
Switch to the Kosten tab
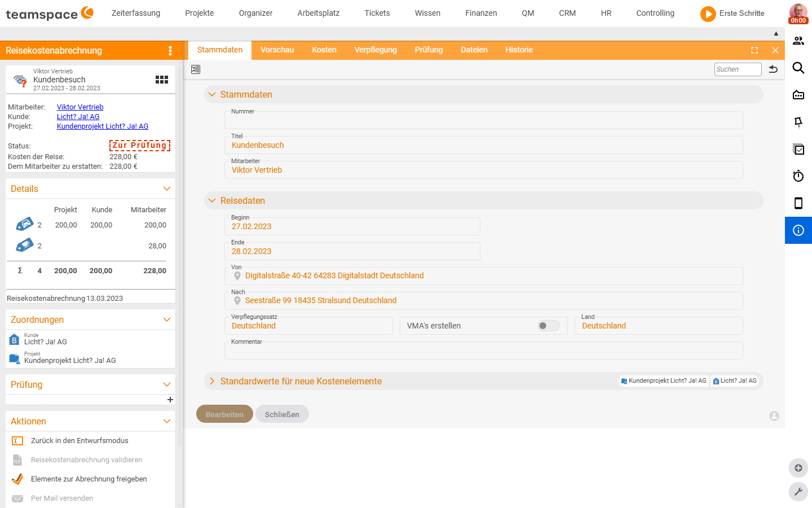(x=324, y=50)
